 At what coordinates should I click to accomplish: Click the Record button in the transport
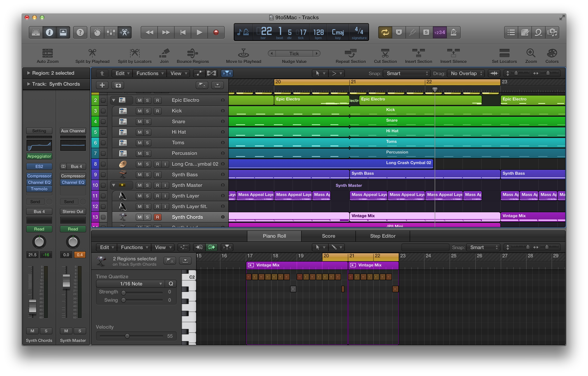click(216, 32)
